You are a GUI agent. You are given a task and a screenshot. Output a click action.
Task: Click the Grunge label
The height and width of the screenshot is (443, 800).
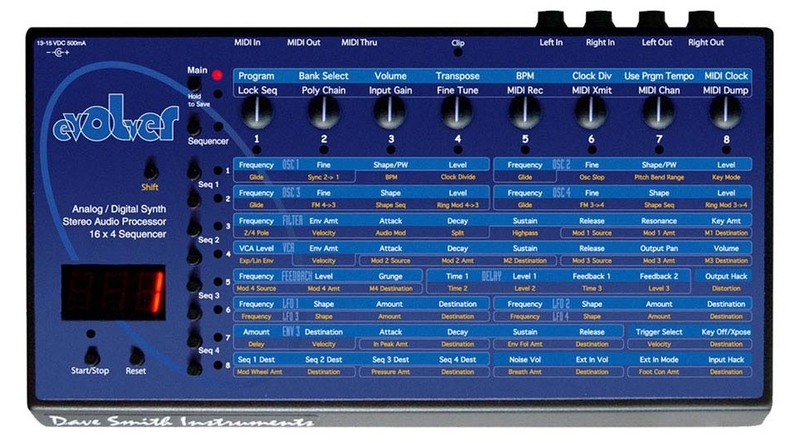coord(390,276)
